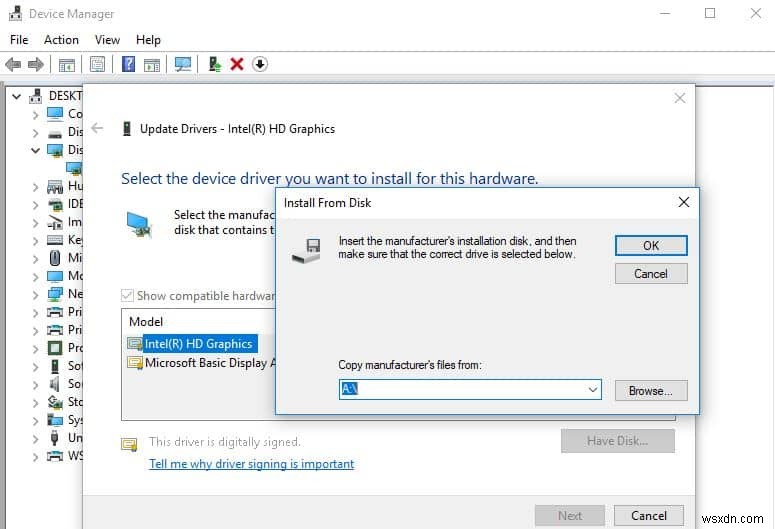Scan for hardware changes via monitor icon
The width and height of the screenshot is (775, 529).
tap(183, 64)
